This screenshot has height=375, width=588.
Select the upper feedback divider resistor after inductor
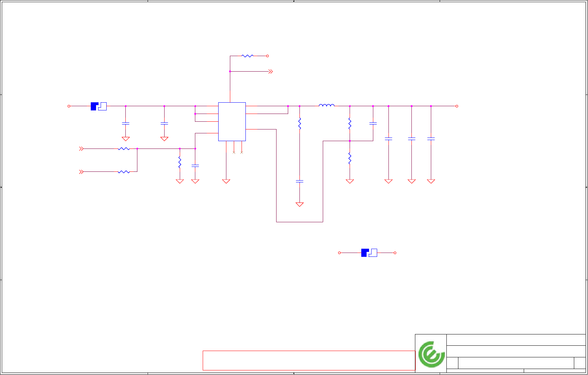point(350,123)
